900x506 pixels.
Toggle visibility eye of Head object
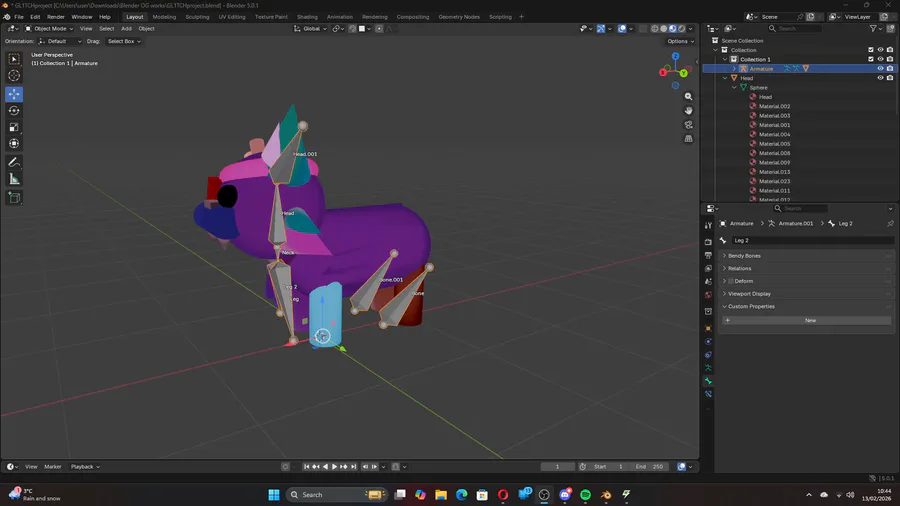coord(880,78)
